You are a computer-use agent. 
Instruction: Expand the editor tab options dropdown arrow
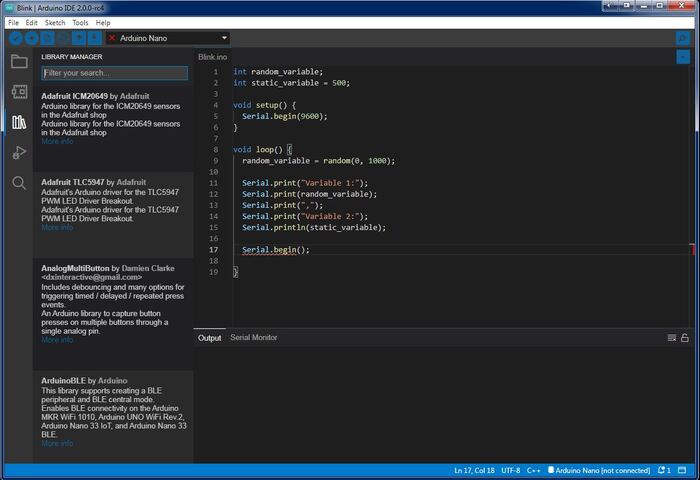(683, 57)
